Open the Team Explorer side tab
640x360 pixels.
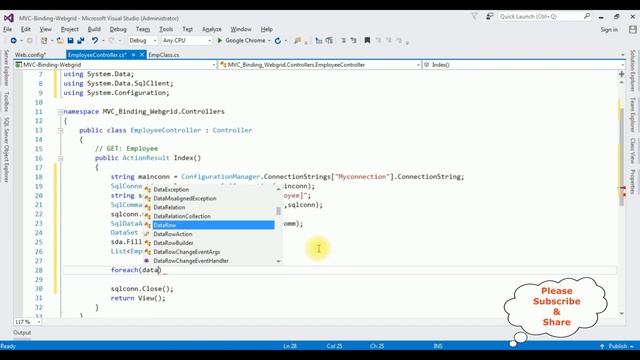tap(633, 114)
